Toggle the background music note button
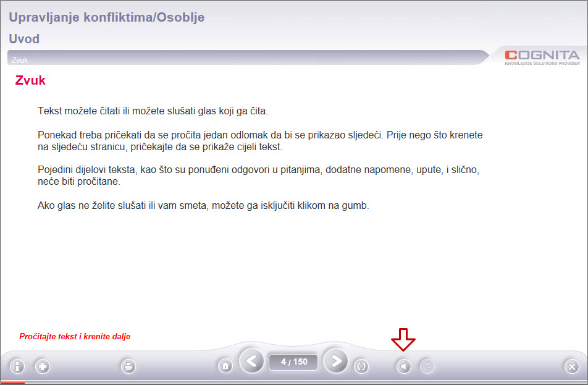This screenshot has height=385, width=588. [x=427, y=366]
